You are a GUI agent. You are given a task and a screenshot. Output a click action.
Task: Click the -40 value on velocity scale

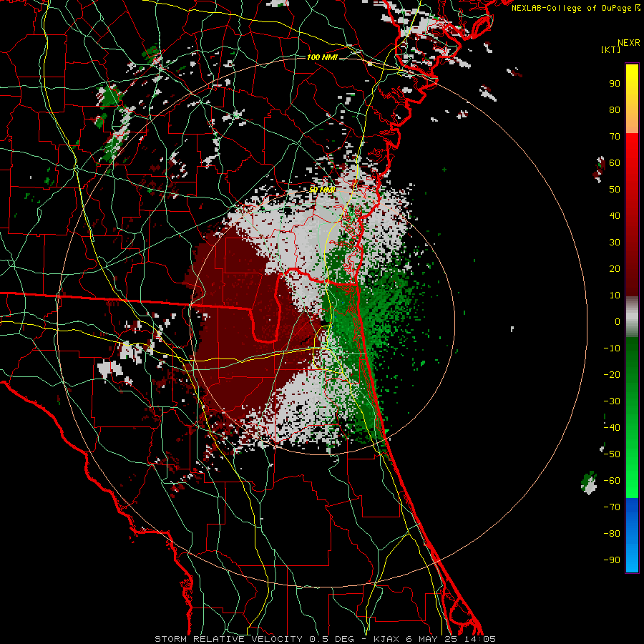point(612,428)
